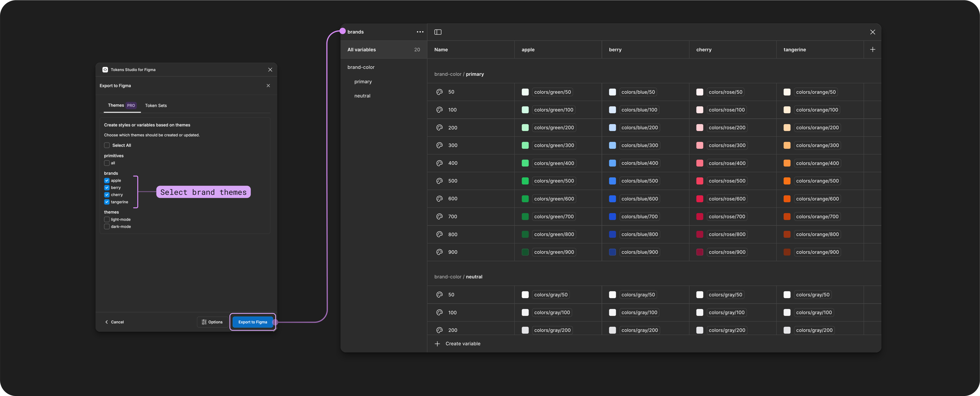Click the Cancel button

pos(115,322)
